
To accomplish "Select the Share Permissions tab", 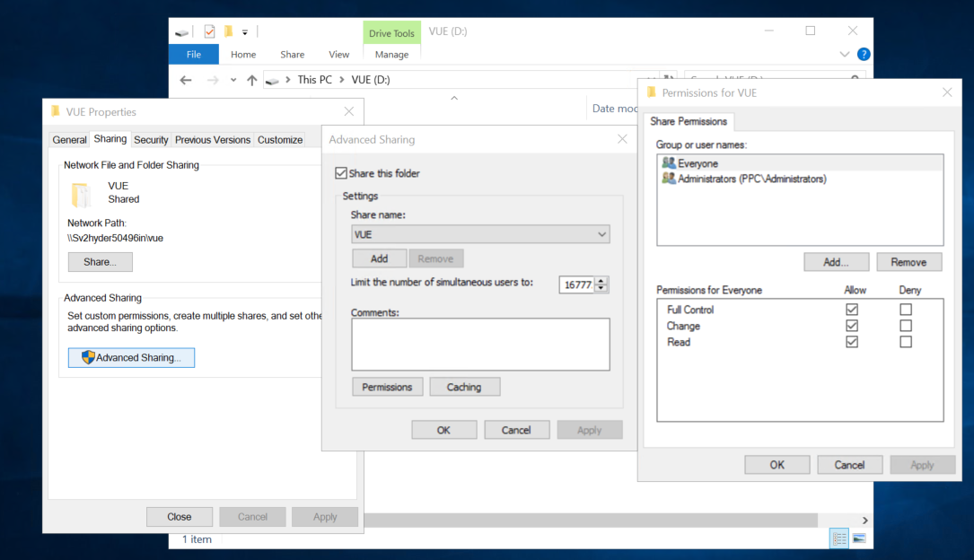I will point(689,121).
